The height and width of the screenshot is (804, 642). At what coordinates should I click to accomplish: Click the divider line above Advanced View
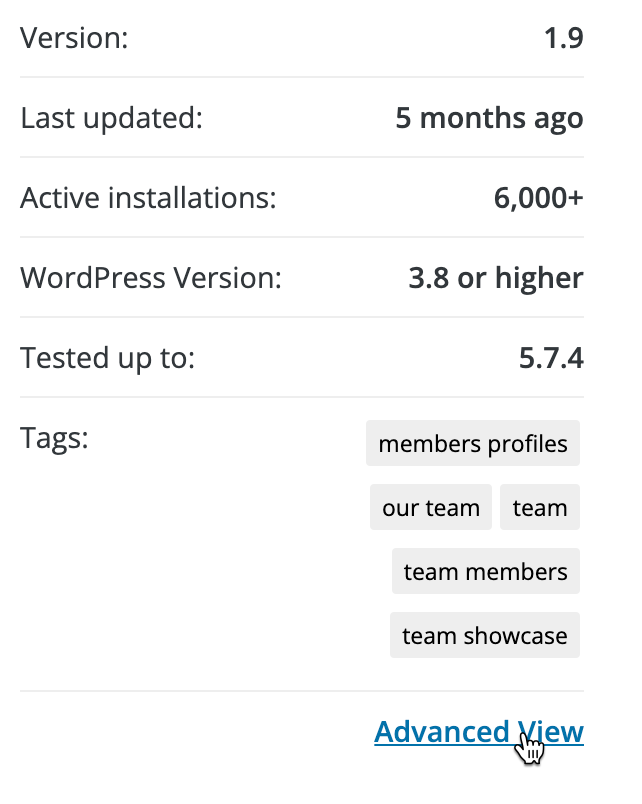pos(302,691)
